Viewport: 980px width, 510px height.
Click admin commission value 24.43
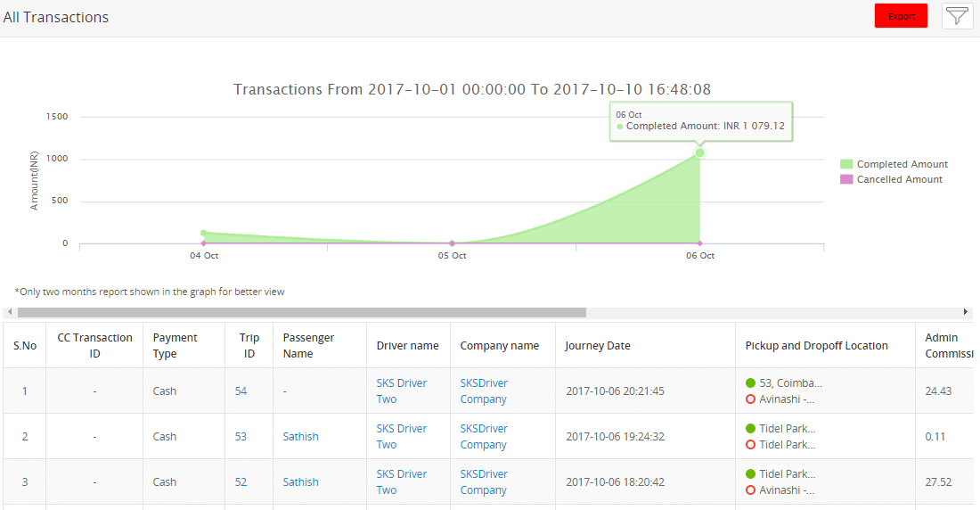[x=938, y=391]
